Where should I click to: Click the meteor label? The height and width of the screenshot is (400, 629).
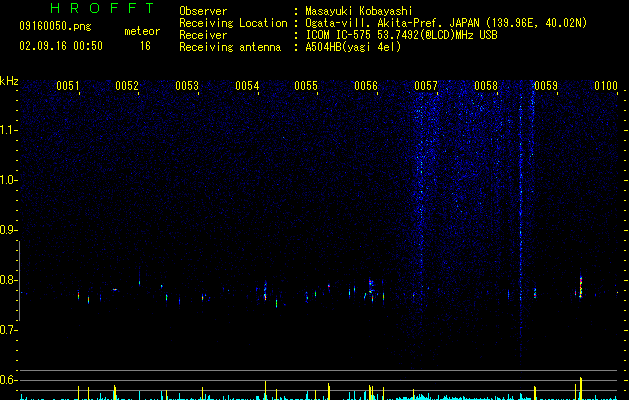point(142,31)
